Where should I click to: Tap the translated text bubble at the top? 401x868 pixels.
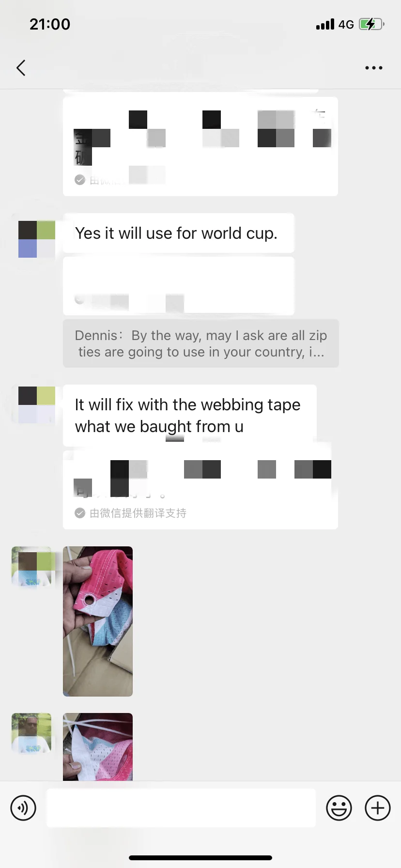point(200,146)
